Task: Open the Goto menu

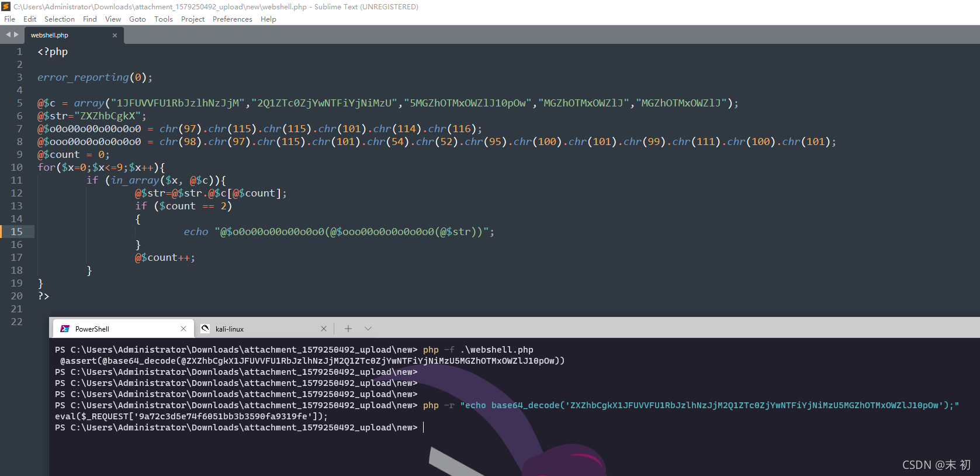Action: (137, 19)
